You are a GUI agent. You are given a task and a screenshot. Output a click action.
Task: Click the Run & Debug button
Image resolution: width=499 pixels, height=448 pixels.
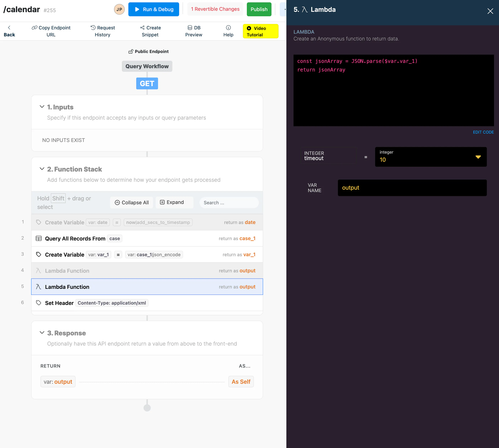(154, 9)
